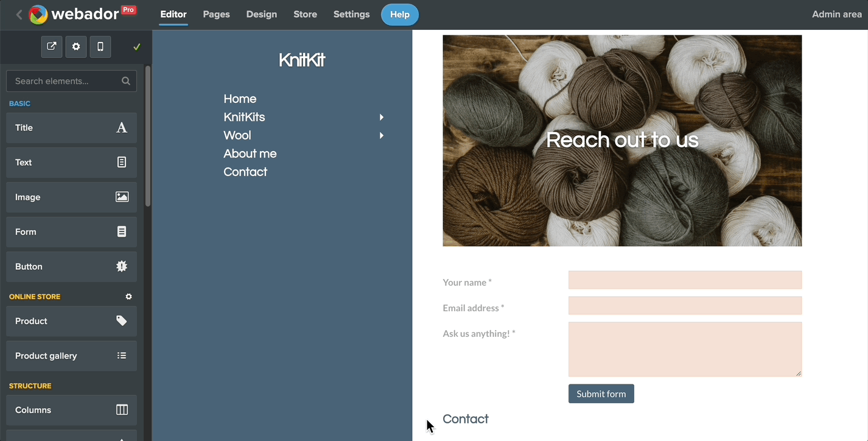Open site preview in new window icon

(x=52, y=47)
